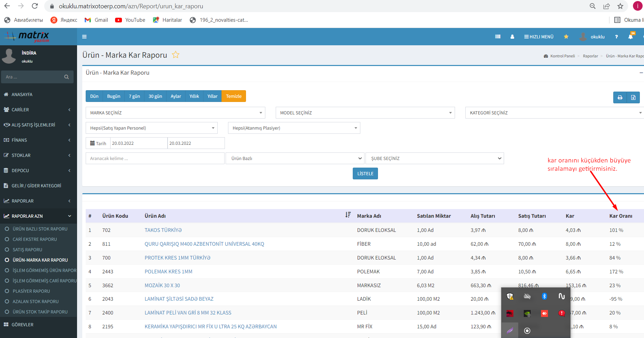Viewport: 644px width, 338px height.
Task: Click the barcode icon in top bar
Action: click(x=498, y=37)
